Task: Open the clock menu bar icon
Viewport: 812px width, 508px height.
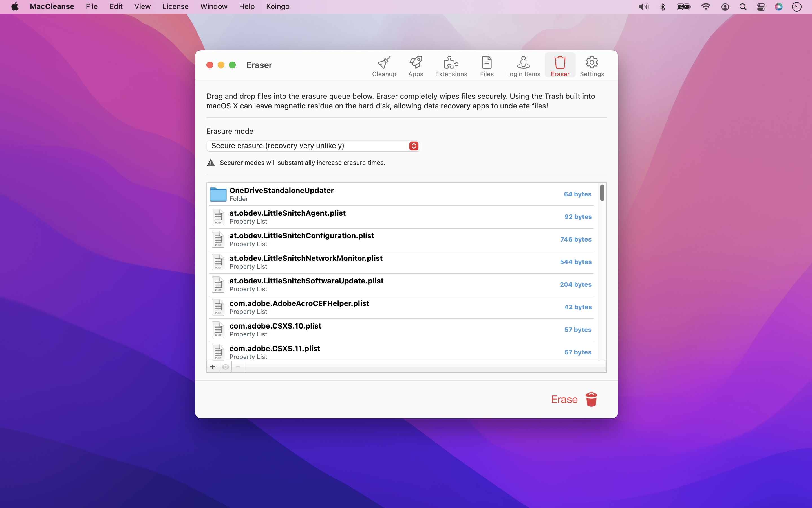Action: click(x=796, y=7)
